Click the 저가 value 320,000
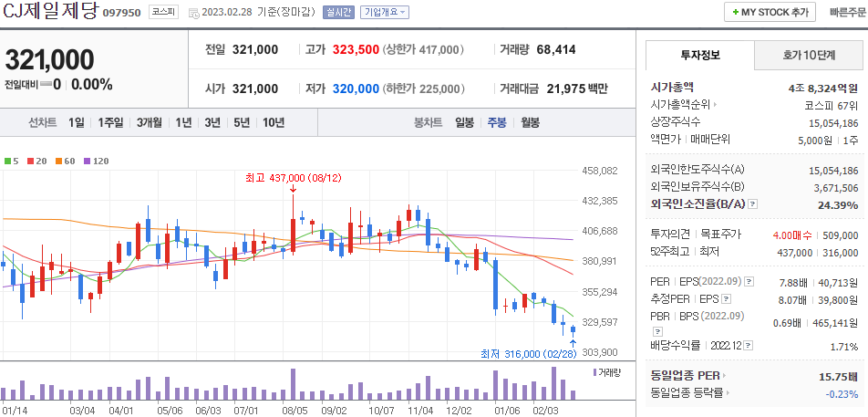This screenshot has height=417, width=868. (356, 89)
